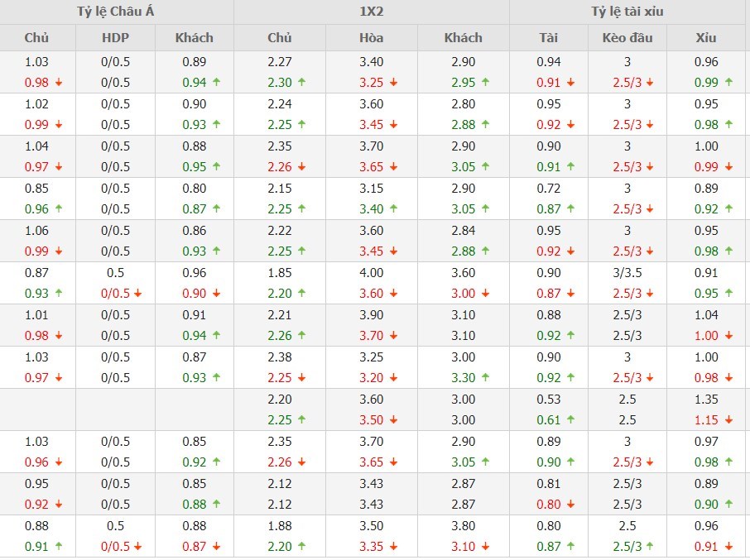The width and height of the screenshot is (750, 560).
Task: Click the Hòa column header
Action: coord(371,37)
